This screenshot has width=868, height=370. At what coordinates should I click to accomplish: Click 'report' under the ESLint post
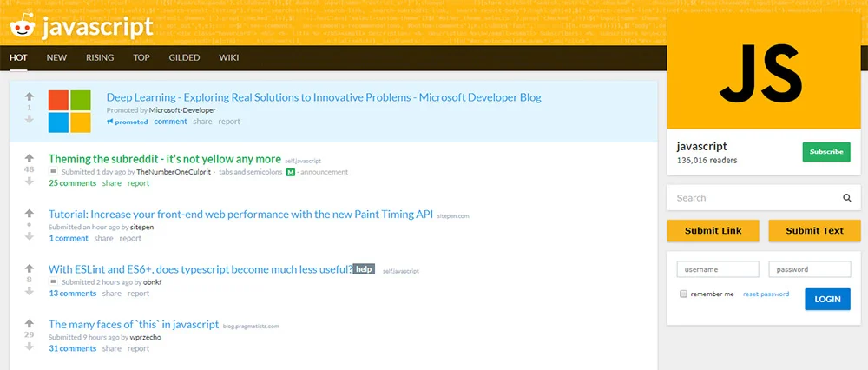138,294
